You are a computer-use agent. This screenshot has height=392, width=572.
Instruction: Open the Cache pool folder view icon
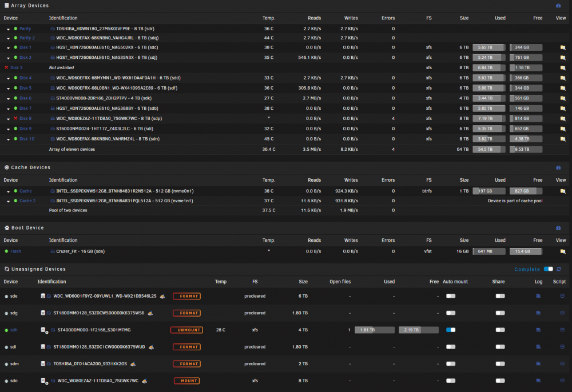tap(562, 191)
